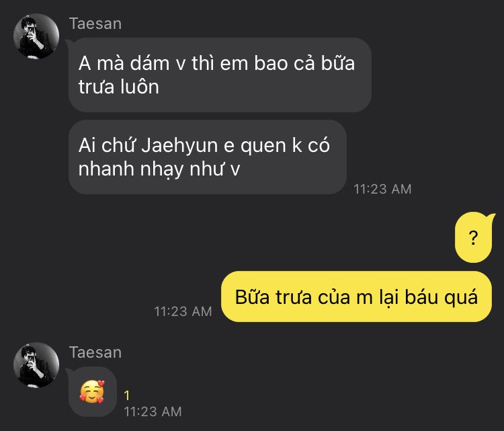
Task: Tap the words "báu quá" in the yellow bubble
Action: coord(441,297)
